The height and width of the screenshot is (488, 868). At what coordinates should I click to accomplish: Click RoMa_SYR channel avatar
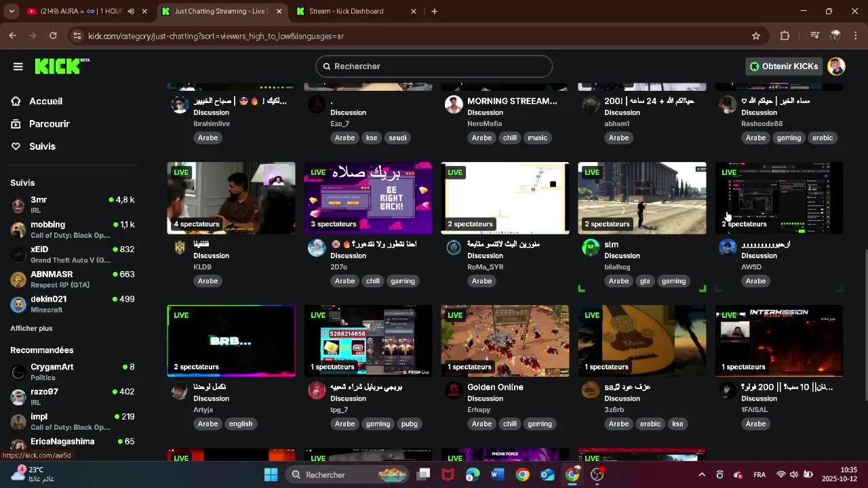pyautogui.click(x=454, y=247)
